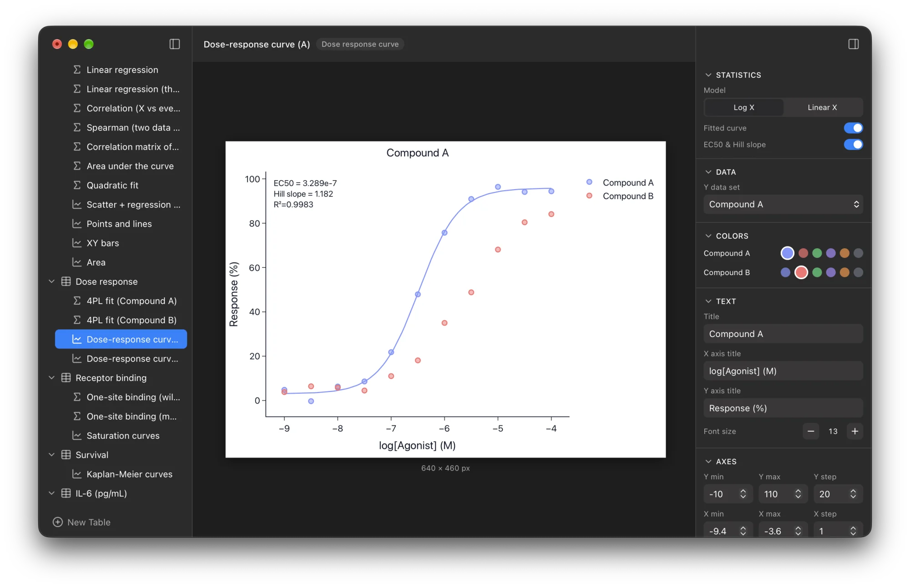910x588 pixels.
Task: Toggle the right inspector panel icon
Action: coord(854,44)
